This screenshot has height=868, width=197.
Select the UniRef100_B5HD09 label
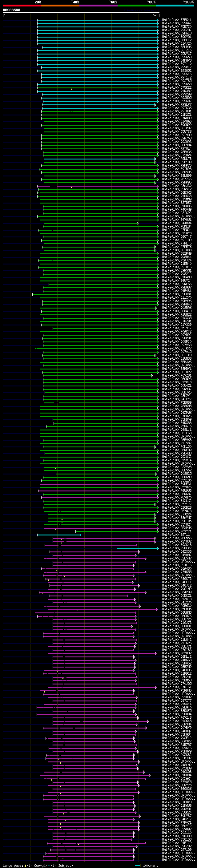tap(176, 419)
